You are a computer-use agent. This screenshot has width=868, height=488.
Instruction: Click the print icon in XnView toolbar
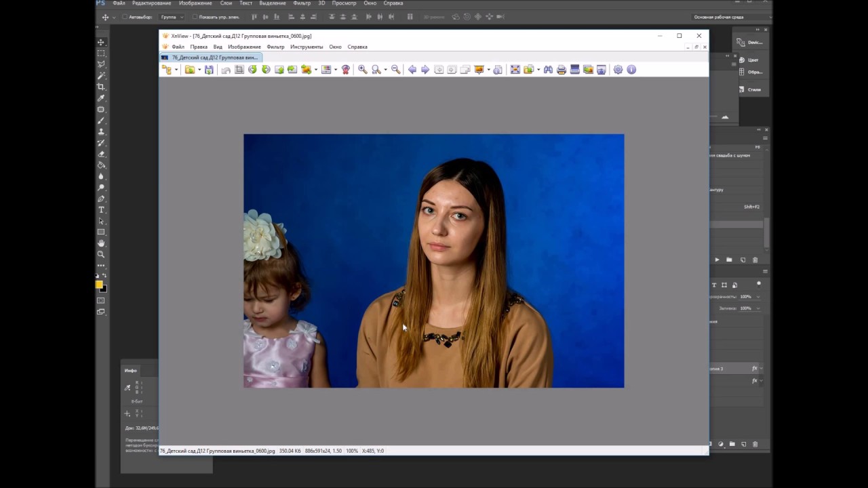click(x=561, y=70)
